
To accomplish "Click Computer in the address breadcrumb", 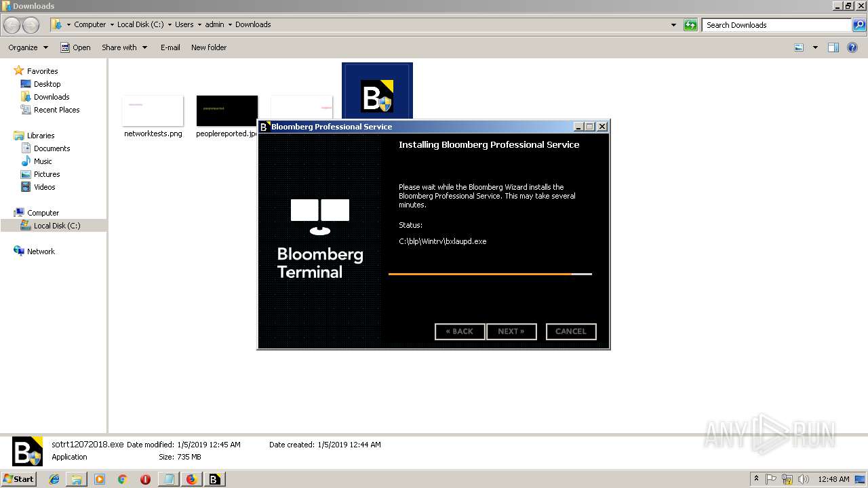I will tap(90, 24).
